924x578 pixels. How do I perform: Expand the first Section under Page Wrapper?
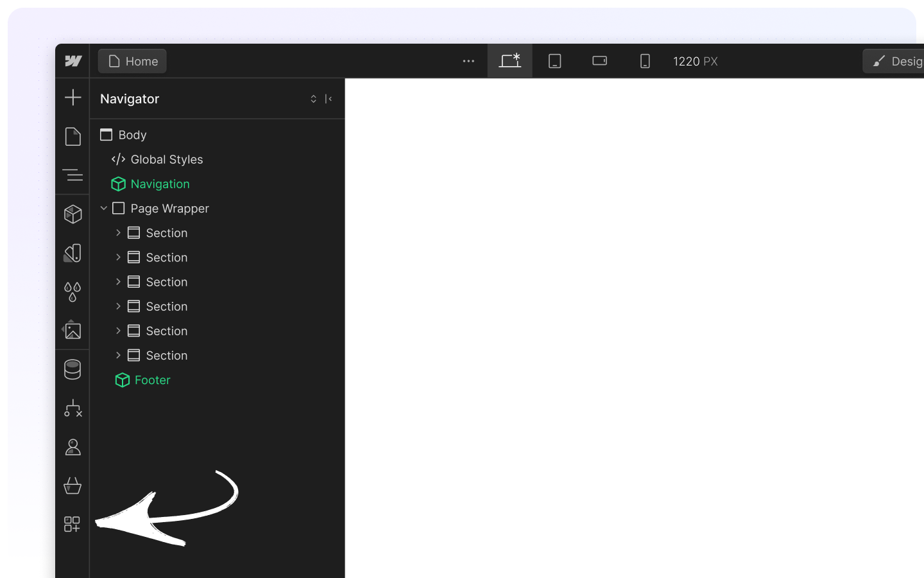point(118,232)
